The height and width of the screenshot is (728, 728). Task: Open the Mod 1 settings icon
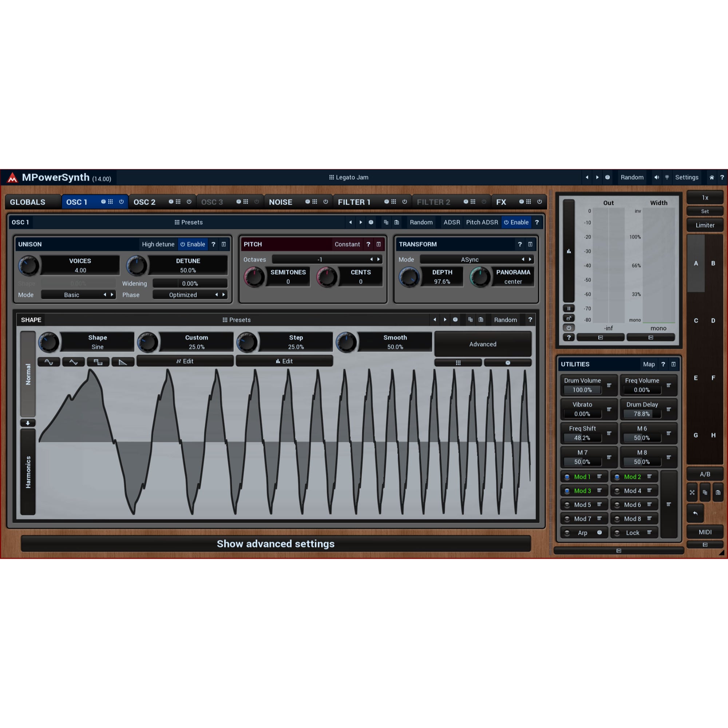click(x=599, y=477)
